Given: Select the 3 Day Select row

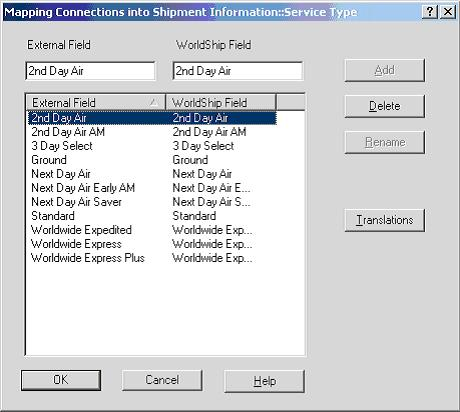Looking at the screenshot, I should point(152,146).
